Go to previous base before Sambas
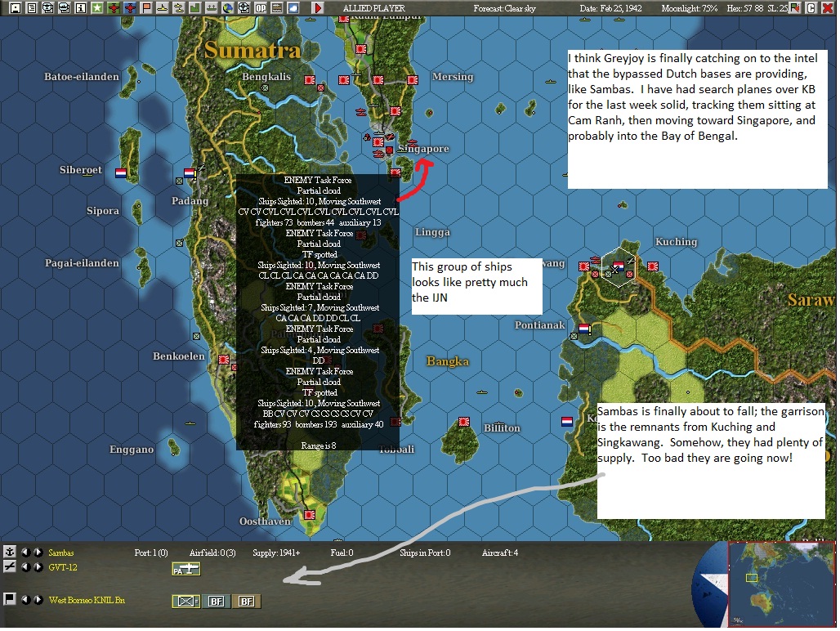 (25, 552)
